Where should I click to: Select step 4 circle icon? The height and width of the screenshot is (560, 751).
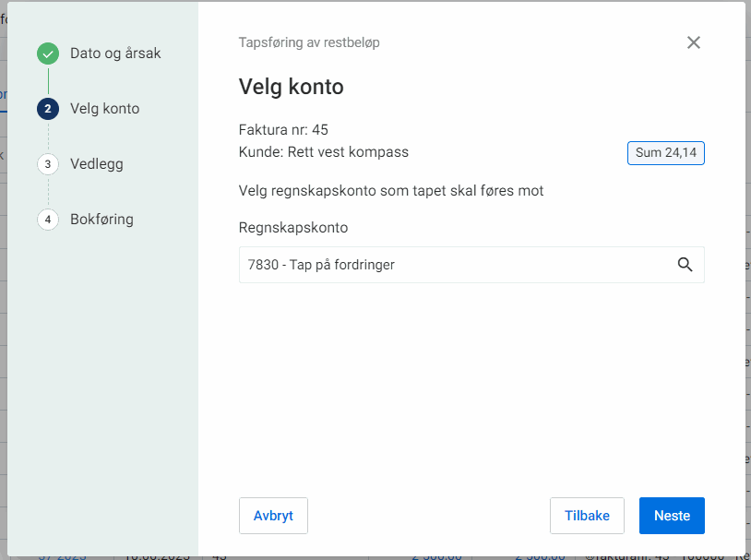48,220
